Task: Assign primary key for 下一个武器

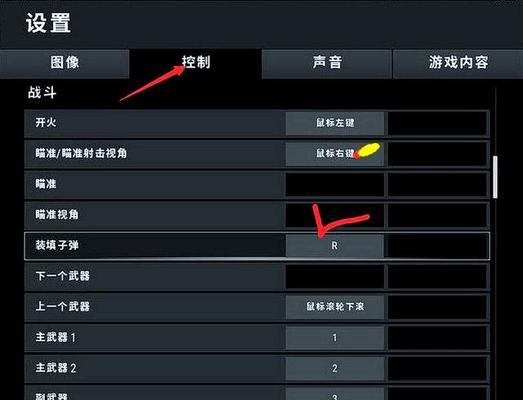Action: pyautogui.click(x=335, y=276)
